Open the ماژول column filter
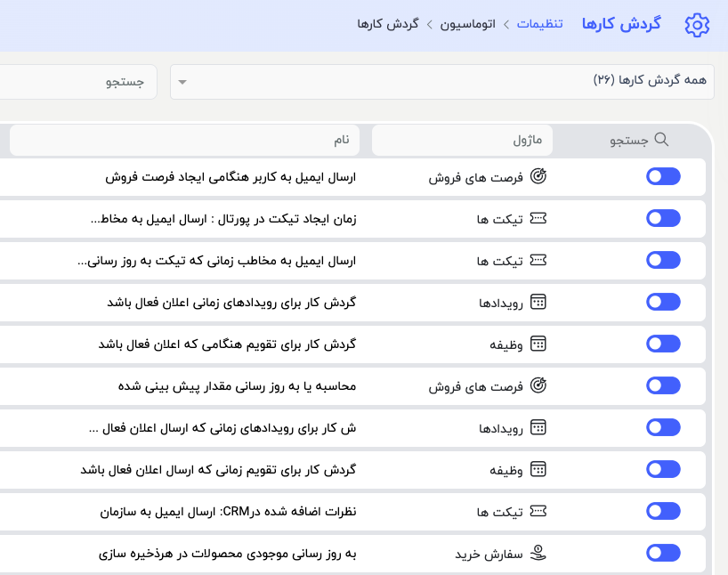 coord(462,140)
